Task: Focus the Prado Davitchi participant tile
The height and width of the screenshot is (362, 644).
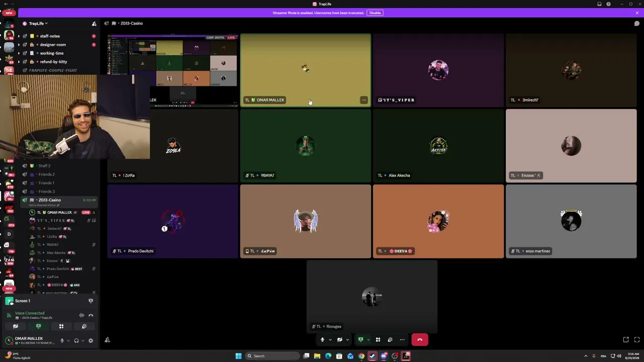Action: point(173,221)
